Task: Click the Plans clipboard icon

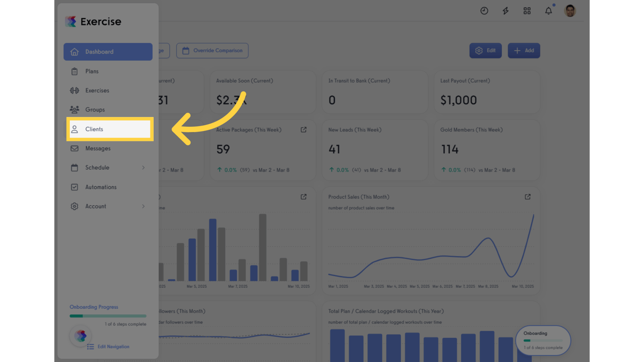Action: pyautogui.click(x=74, y=71)
